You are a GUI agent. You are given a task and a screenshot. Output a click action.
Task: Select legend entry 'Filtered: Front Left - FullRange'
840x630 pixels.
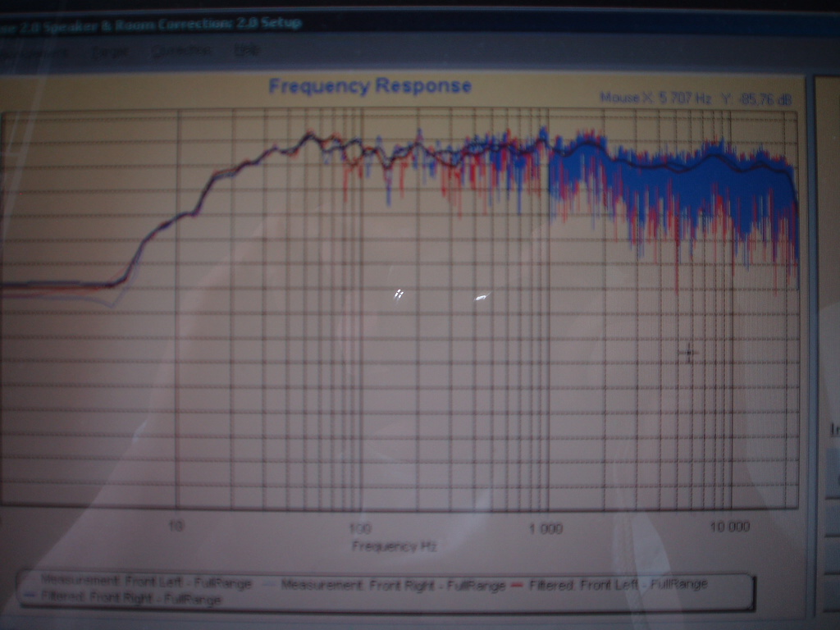[619, 584]
